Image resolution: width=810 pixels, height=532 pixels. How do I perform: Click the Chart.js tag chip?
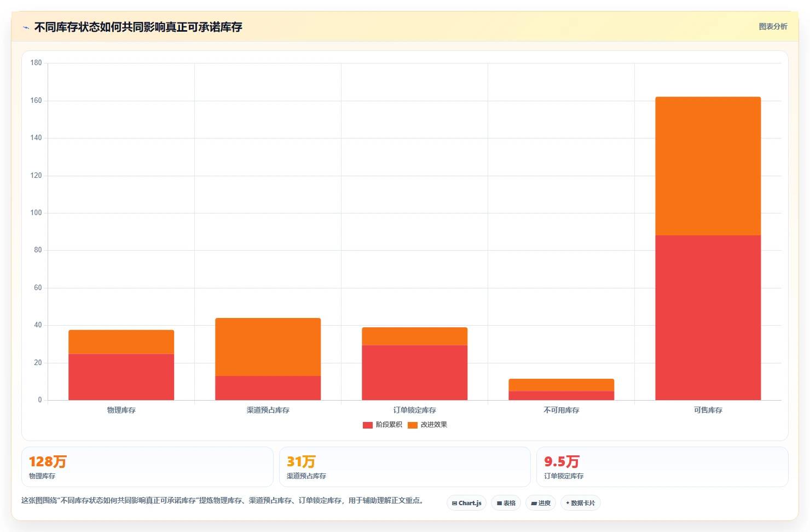click(x=466, y=503)
